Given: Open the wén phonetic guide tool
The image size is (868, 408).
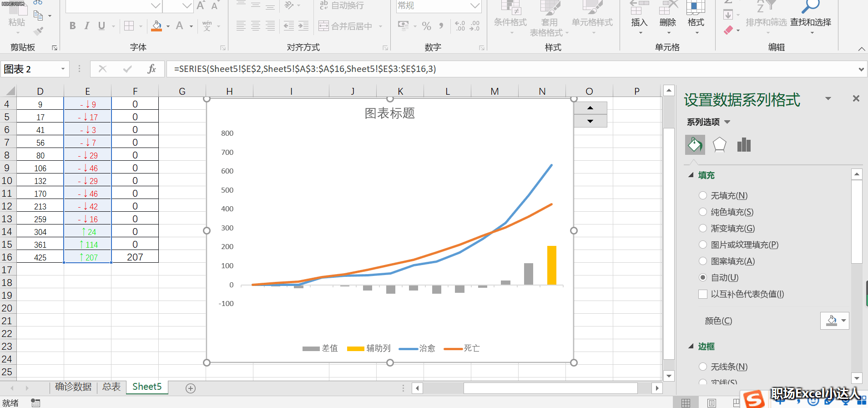Looking at the screenshot, I should (x=207, y=26).
